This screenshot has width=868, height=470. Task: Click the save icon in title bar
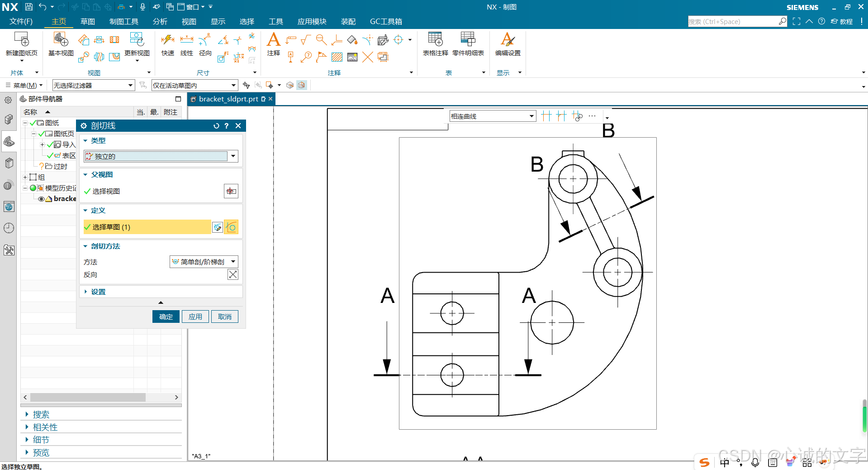[x=28, y=7]
